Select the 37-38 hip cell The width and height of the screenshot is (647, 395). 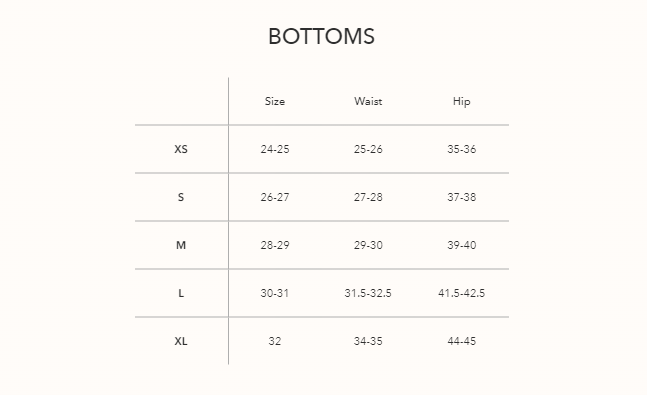click(461, 197)
